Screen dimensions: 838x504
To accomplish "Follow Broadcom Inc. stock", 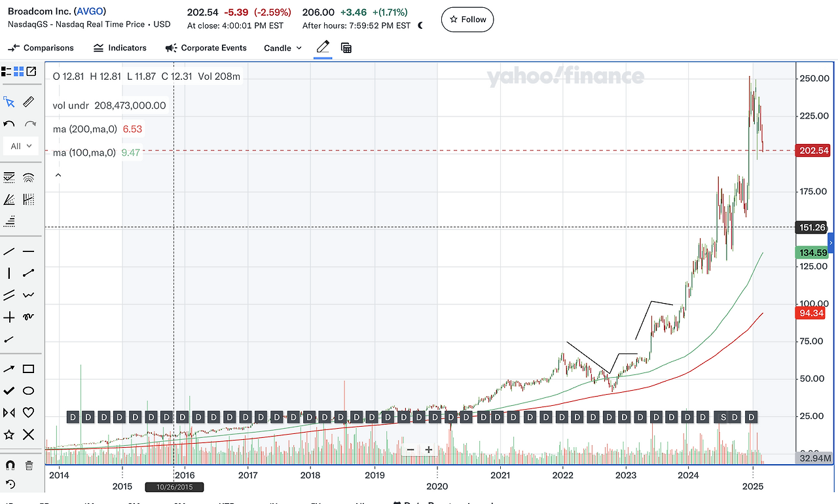I will (467, 20).
